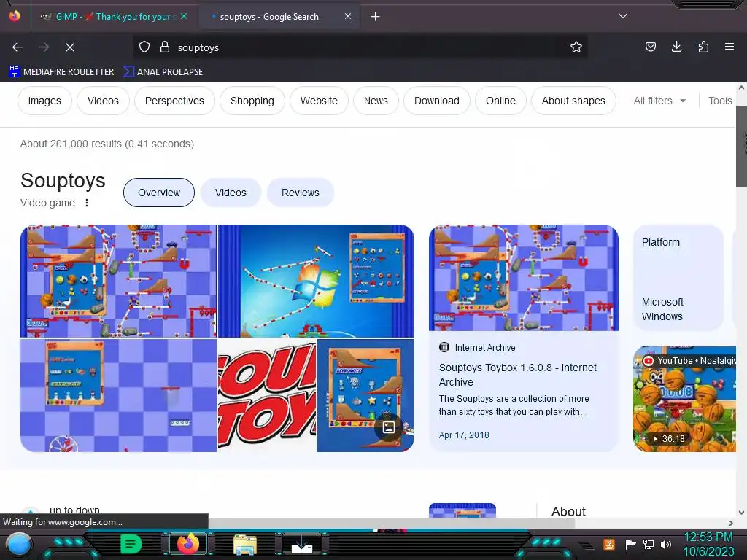Filter results by Images

[44, 101]
